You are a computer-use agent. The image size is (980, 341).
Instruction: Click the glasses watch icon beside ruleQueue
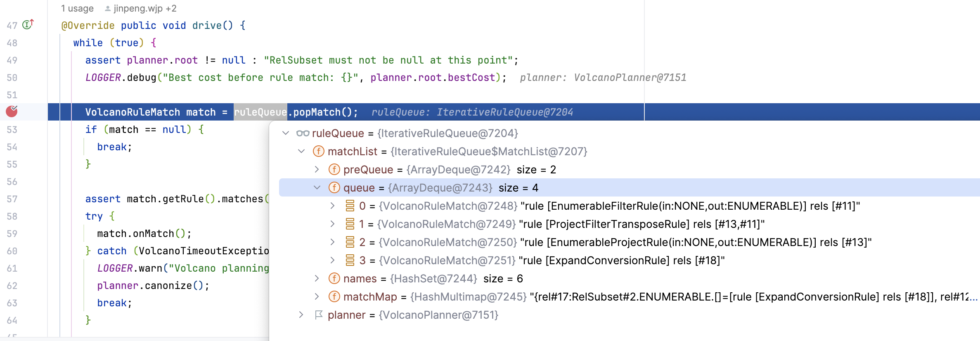pyautogui.click(x=303, y=133)
